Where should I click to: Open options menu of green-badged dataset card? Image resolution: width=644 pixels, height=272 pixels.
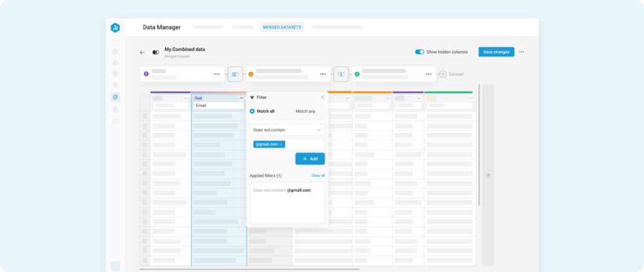pos(428,74)
